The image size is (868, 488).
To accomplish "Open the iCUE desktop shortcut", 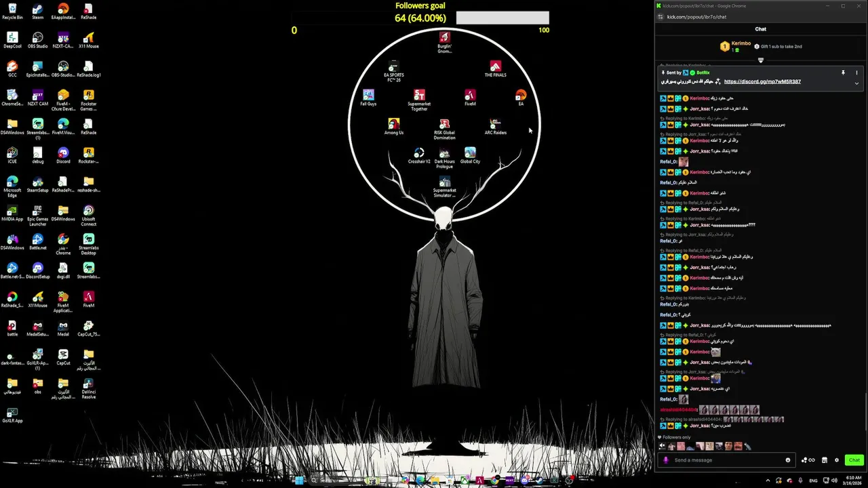I will [x=12, y=156].
